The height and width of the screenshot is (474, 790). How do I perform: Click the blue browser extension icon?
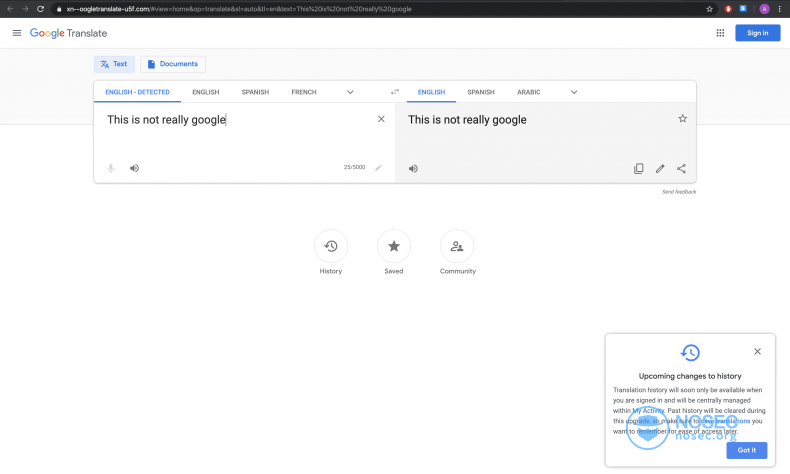[743, 9]
